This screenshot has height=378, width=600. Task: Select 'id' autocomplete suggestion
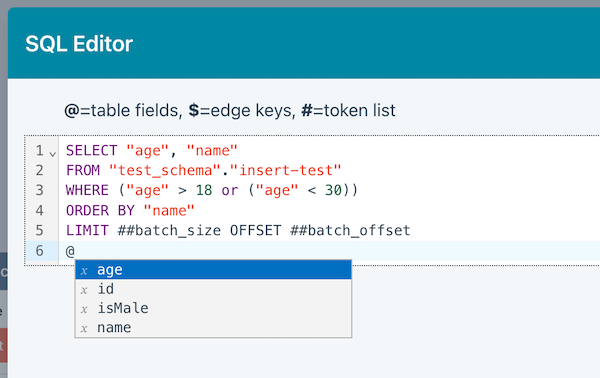(x=213, y=289)
